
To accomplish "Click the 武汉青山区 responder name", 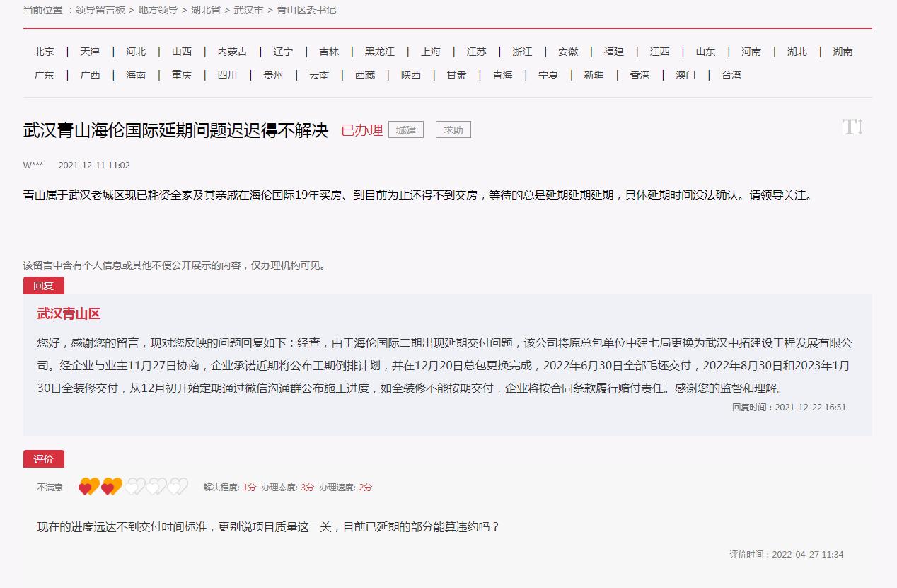I will tap(69, 314).
